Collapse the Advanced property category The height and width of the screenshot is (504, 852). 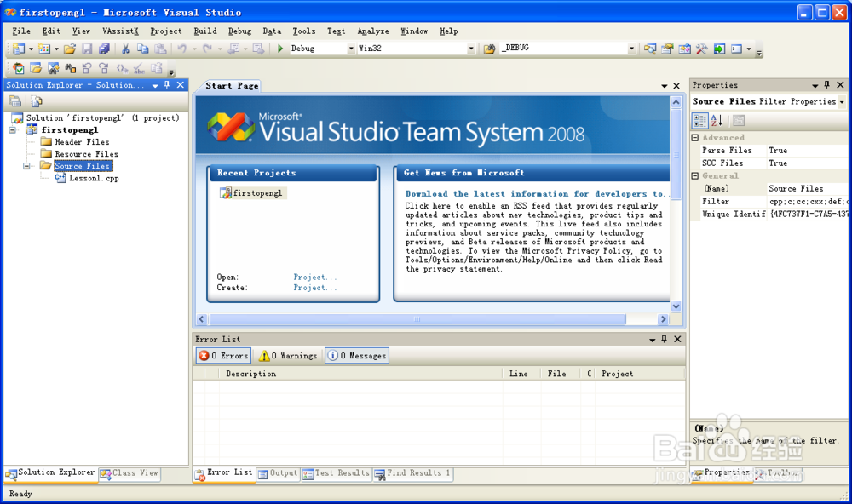(x=695, y=137)
